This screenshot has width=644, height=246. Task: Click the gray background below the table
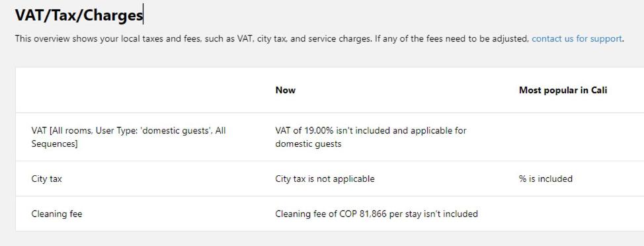tap(322, 239)
